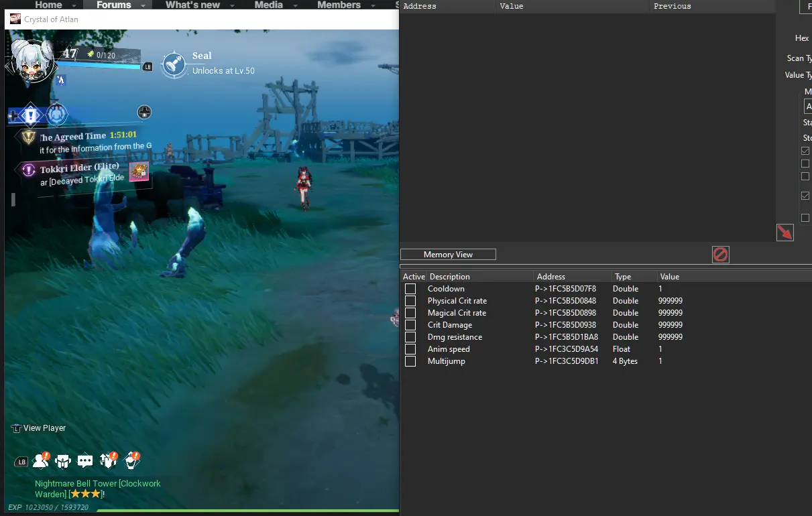Click the green ticket stamina icon
The image size is (812, 516).
[91, 54]
